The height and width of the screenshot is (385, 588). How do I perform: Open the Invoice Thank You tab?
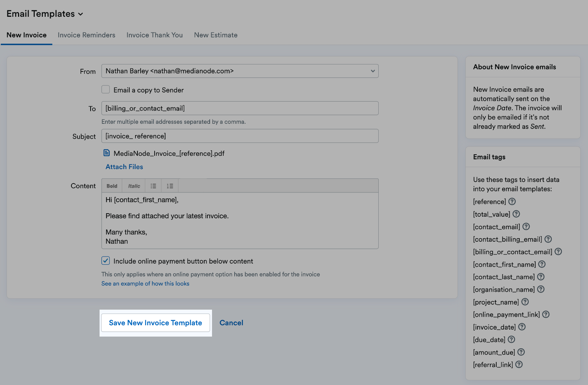click(x=155, y=35)
